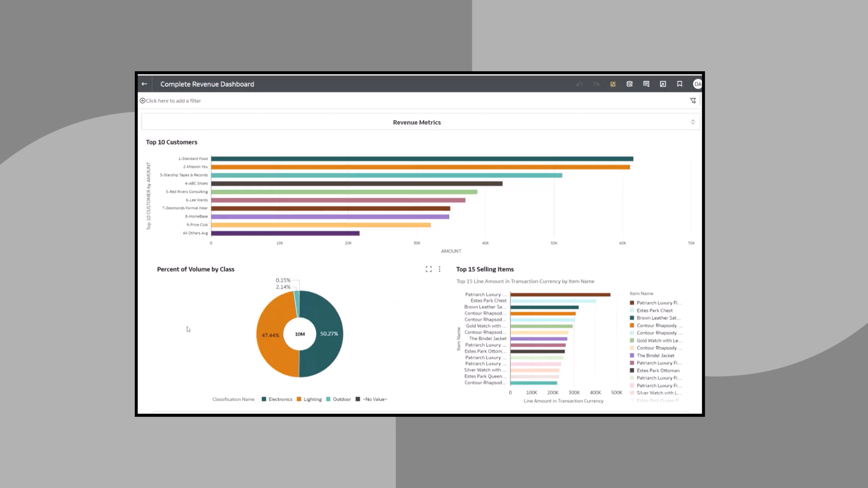This screenshot has height=488, width=868.
Task: Click the 1-Standard Food bar
Action: [422, 159]
